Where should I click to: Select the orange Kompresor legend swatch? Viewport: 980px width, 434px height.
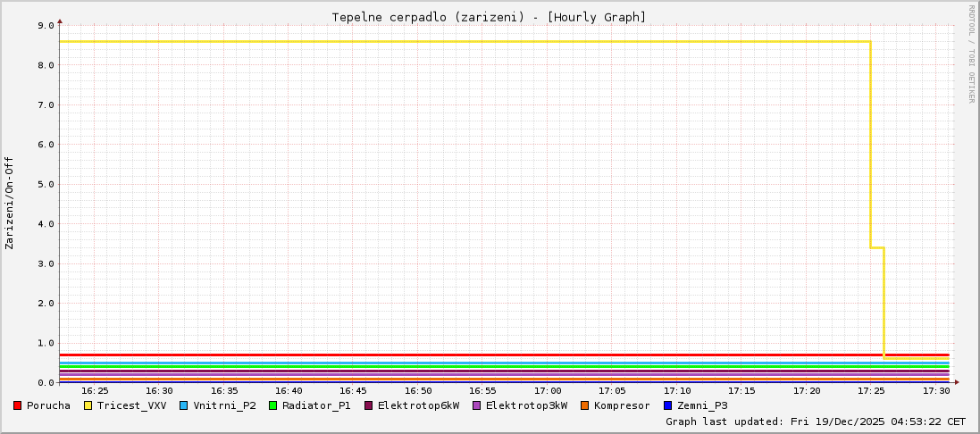tap(585, 405)
